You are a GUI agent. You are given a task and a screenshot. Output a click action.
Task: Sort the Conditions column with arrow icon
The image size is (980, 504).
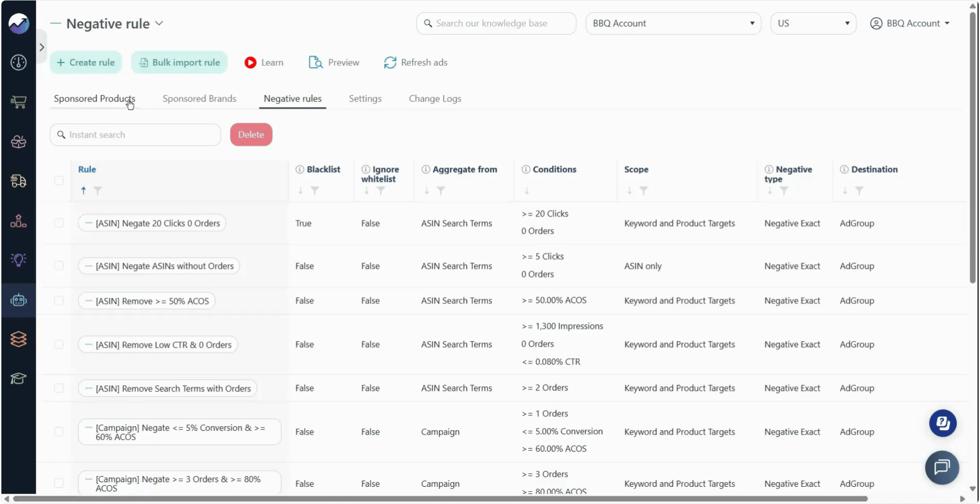tap(526, 190)
